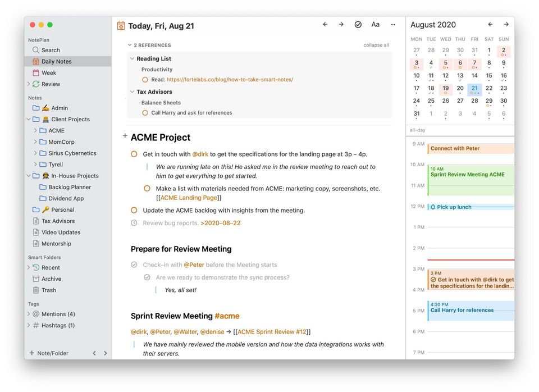539x392 pixels.
Task: Go to previous day arrow in note header
Action: click(x=325, y=24)
